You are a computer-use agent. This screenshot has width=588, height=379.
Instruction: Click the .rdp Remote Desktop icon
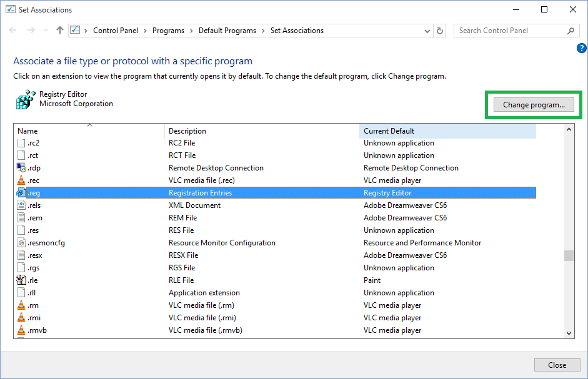(21, 167)
